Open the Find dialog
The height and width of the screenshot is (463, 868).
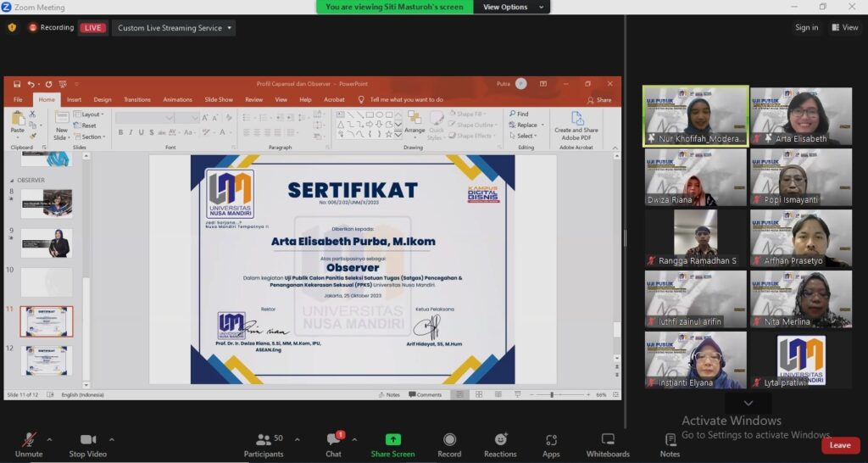(x=520, y=114)
